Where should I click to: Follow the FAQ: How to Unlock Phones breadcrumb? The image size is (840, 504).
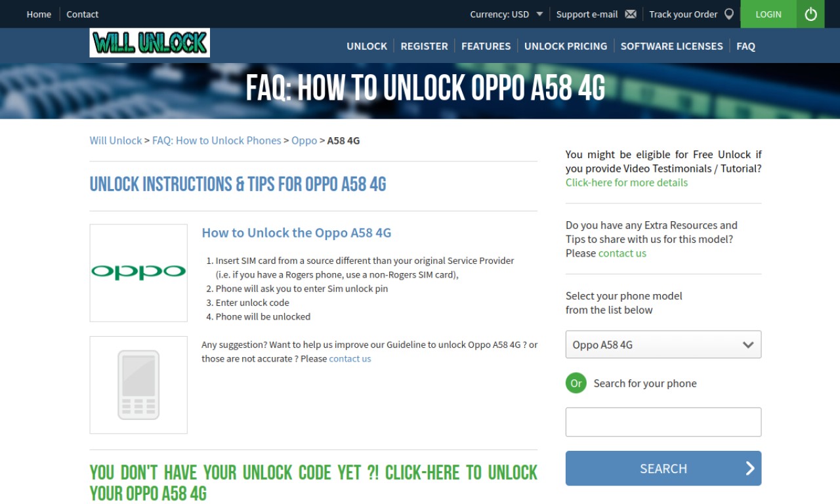coord(217,140)
